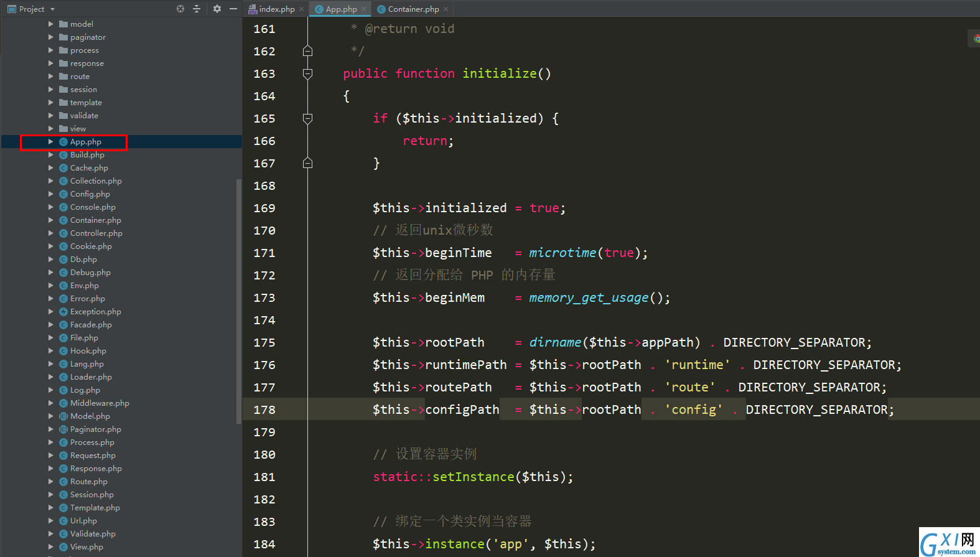Switch to the index.php tab
Image resolution: width=980 pixels, height=557 pixels.
point(277,9)
